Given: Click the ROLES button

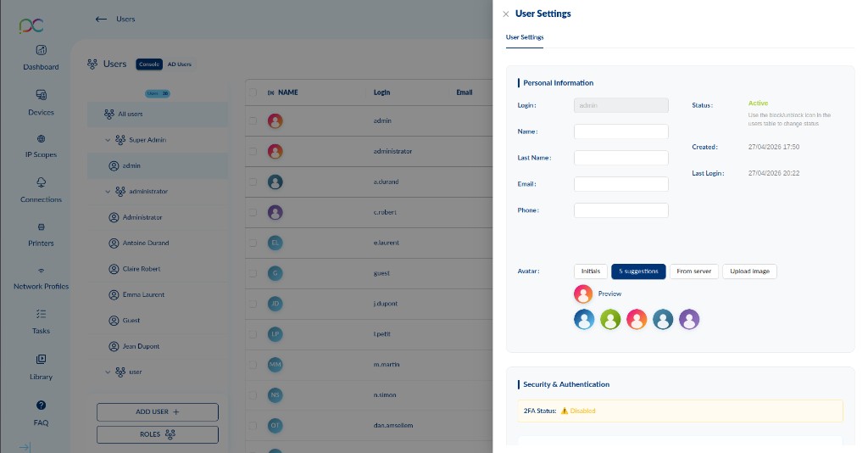Looking at the screenshot, I should (157, 434).
